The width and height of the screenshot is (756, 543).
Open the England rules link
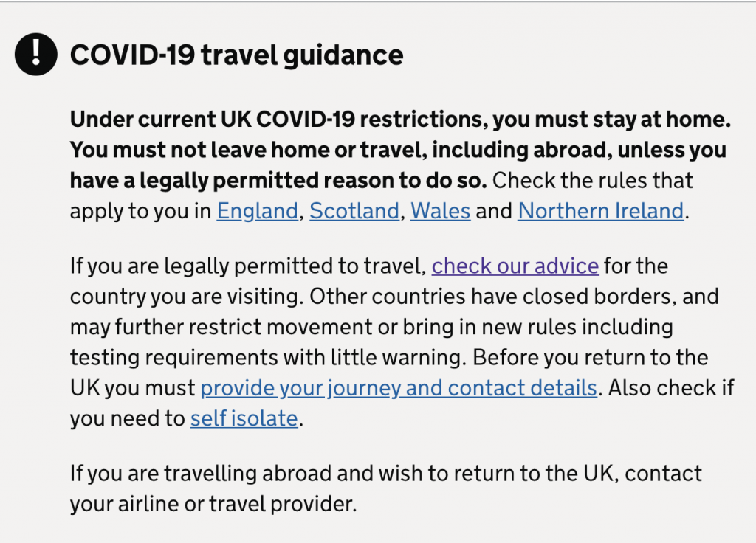coord(257,211)
